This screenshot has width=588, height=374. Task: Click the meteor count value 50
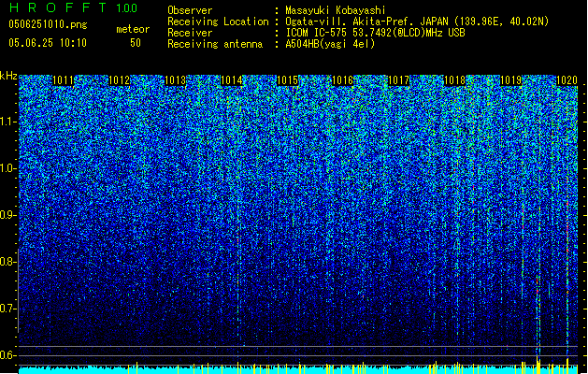pos(136,43)
